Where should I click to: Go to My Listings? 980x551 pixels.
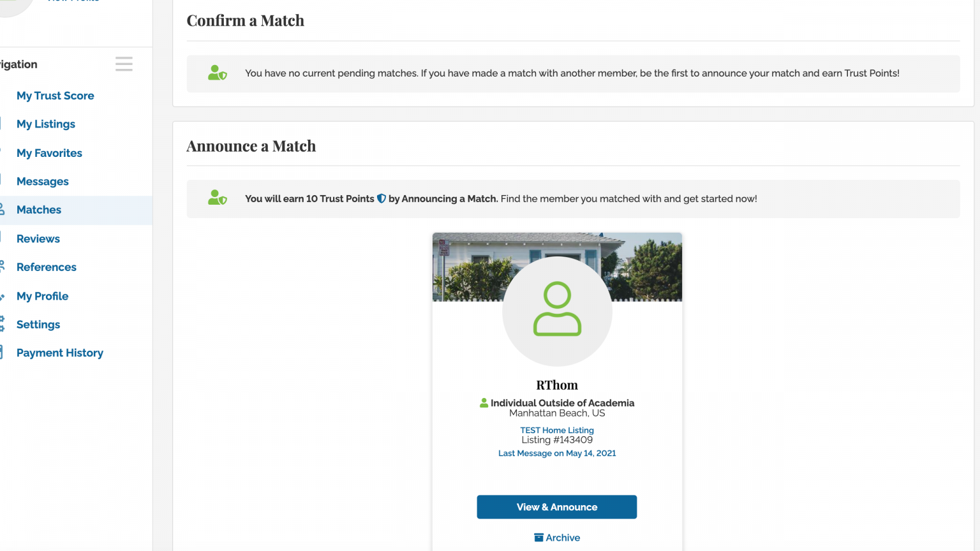click(x=46, y=124)
